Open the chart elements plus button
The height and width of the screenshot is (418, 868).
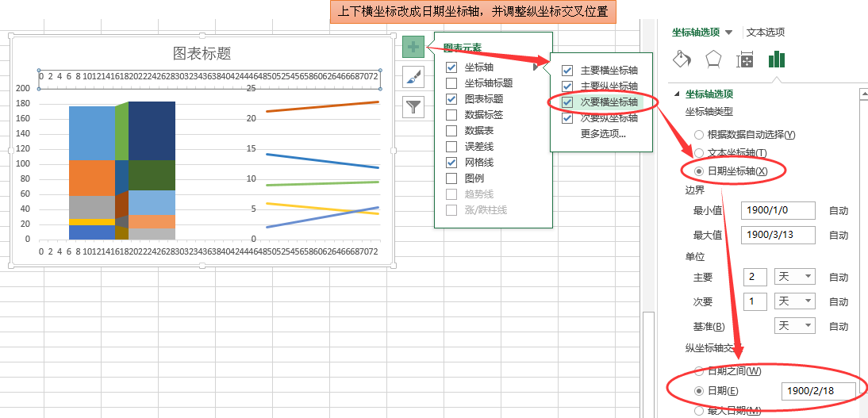[x=413, y=47]
